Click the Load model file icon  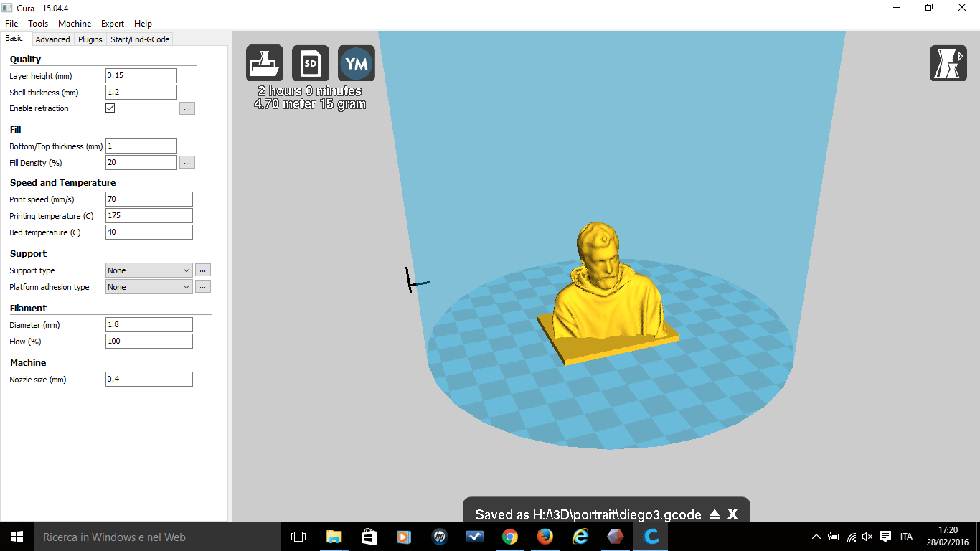pos(264,63)
